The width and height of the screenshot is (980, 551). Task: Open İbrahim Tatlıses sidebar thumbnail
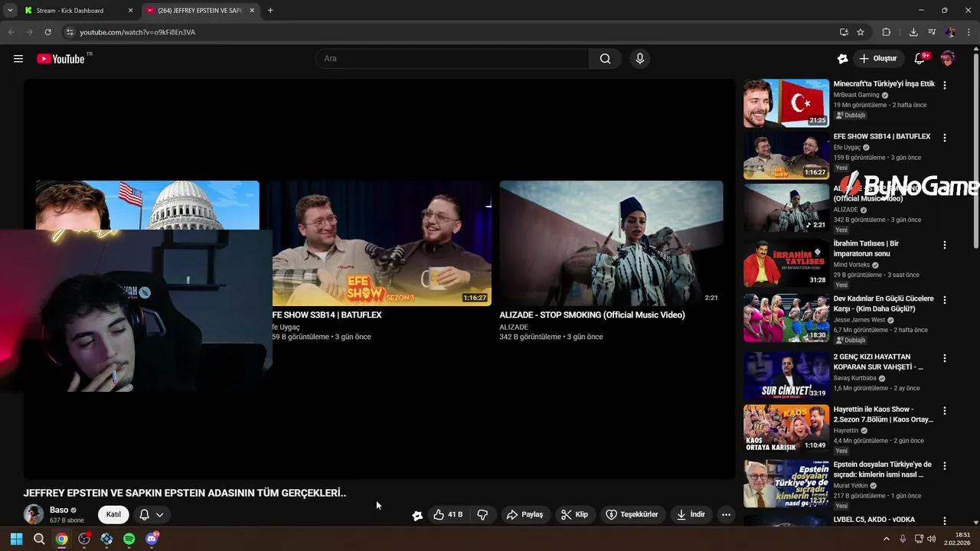coord(786,263)
